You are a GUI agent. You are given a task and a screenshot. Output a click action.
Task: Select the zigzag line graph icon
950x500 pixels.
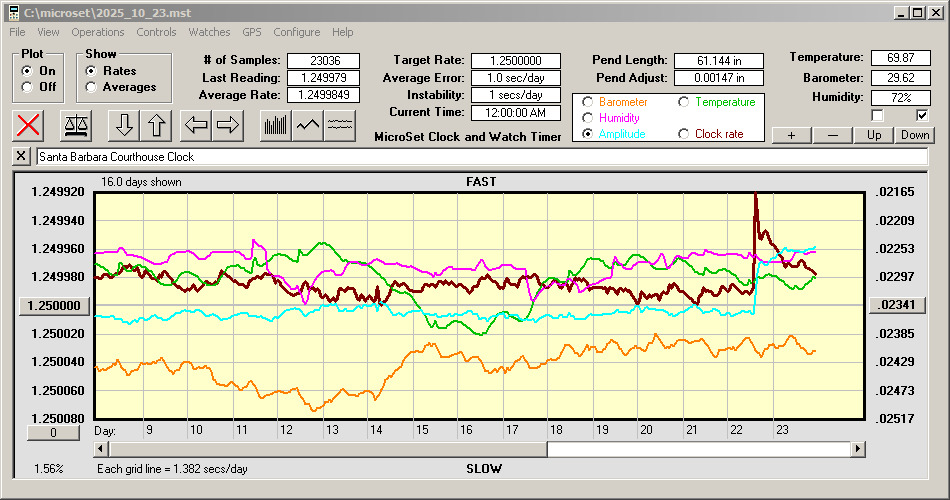308,126
